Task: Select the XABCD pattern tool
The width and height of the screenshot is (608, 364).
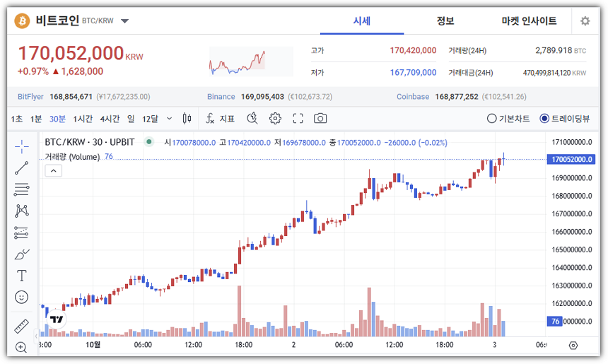Action: 22,211
